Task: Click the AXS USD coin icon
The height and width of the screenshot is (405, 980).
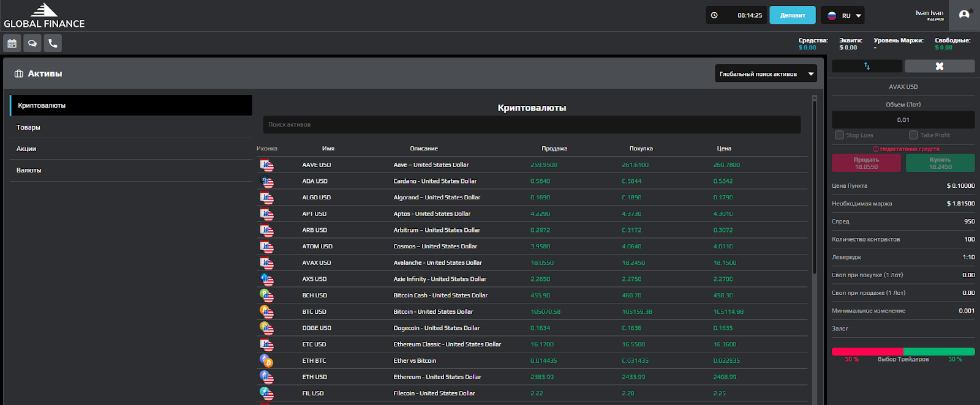Action: click(266, 280)
